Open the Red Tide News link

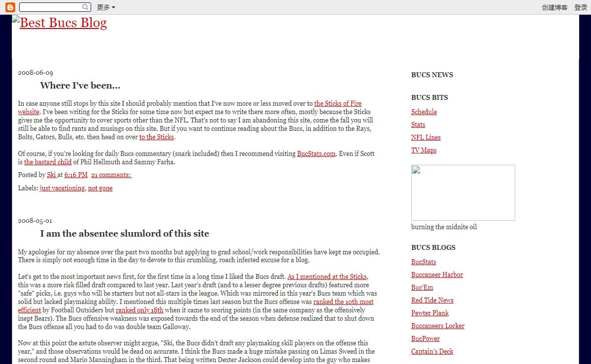pos(432,300)
